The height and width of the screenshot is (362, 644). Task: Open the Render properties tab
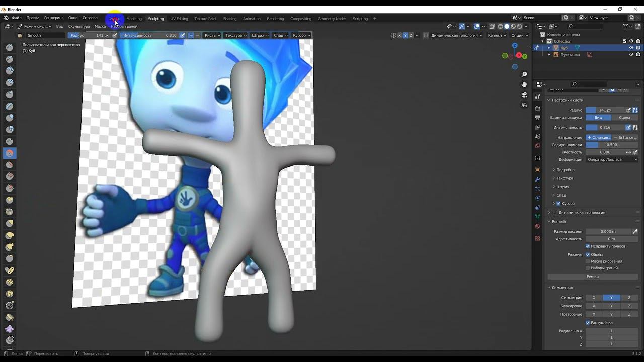click(x=538, y=108)
